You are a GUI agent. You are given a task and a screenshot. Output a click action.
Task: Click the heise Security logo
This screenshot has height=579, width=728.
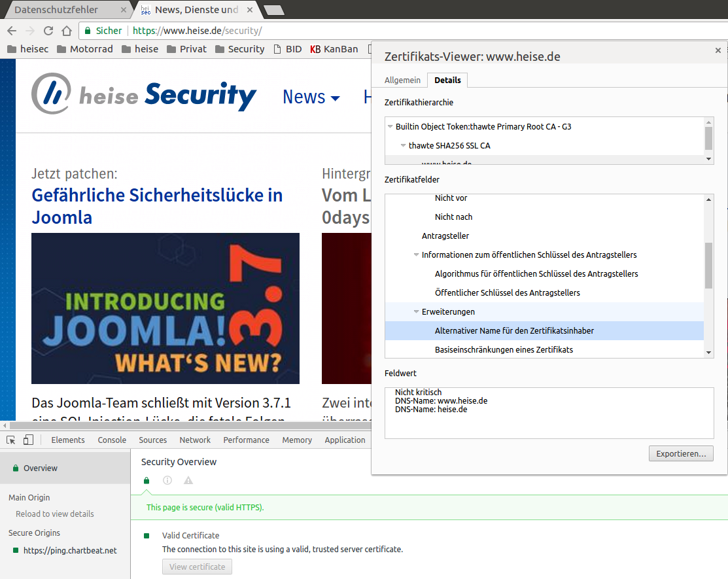(x=144, y=95)
